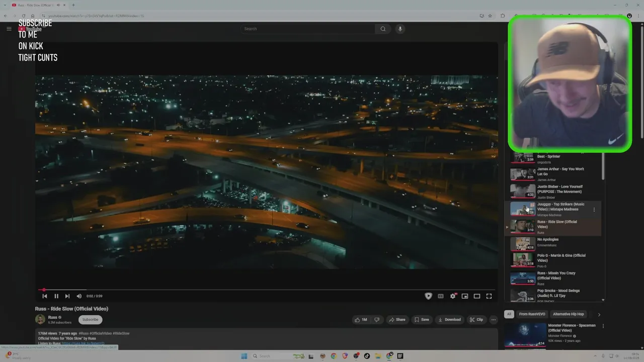Bookmark this page with star icon

(490, 16)
